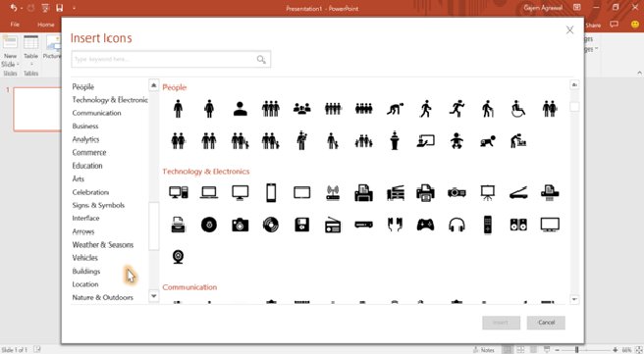This screenshot has height=354, width=644.
Task: Select the elderly person with cane icon
Action: pos(488,109)
